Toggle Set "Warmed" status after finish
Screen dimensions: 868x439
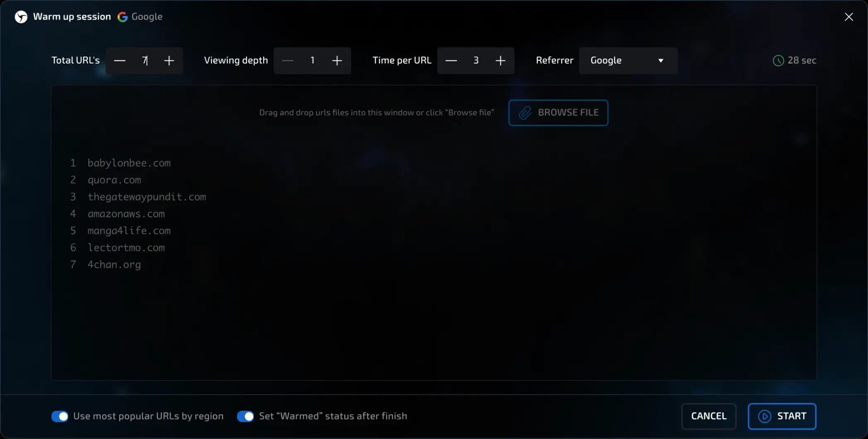click(x=245, y=416)
